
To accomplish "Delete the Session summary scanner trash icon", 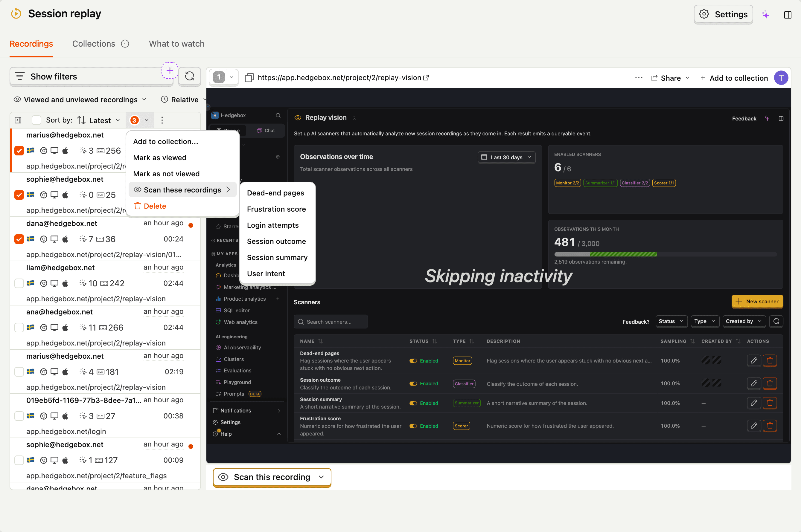I will [x=770, y=403].
